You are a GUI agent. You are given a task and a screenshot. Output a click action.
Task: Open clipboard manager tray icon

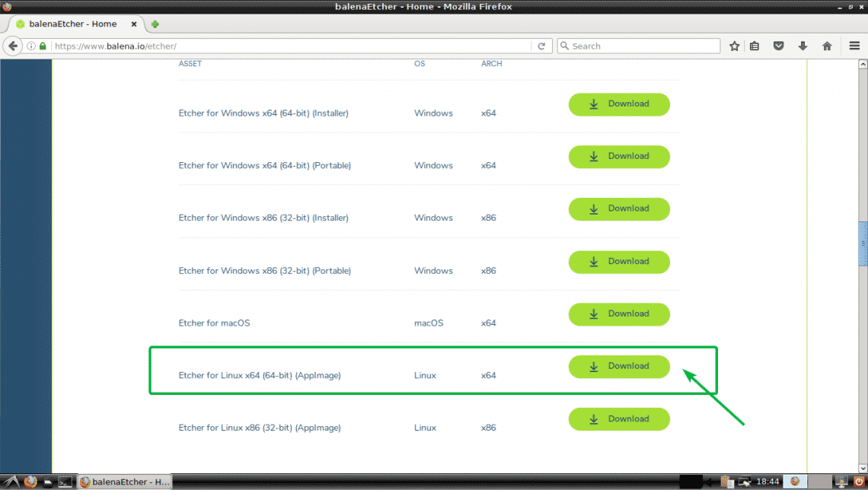pos(727,482)
